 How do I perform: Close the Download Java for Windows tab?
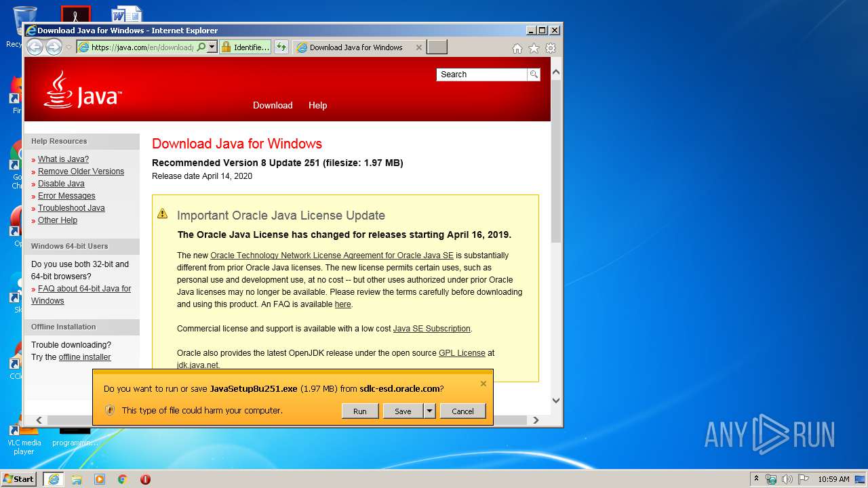tap(418, 47)
